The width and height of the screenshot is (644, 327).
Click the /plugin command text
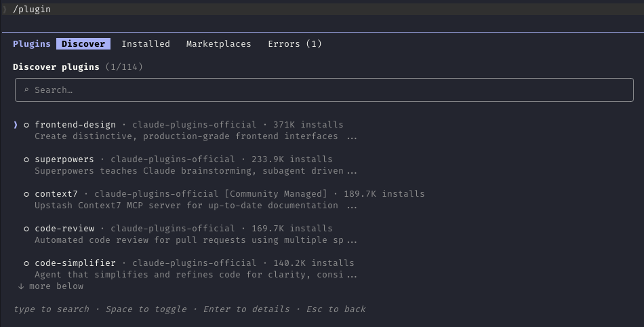[x=32, y=9]
